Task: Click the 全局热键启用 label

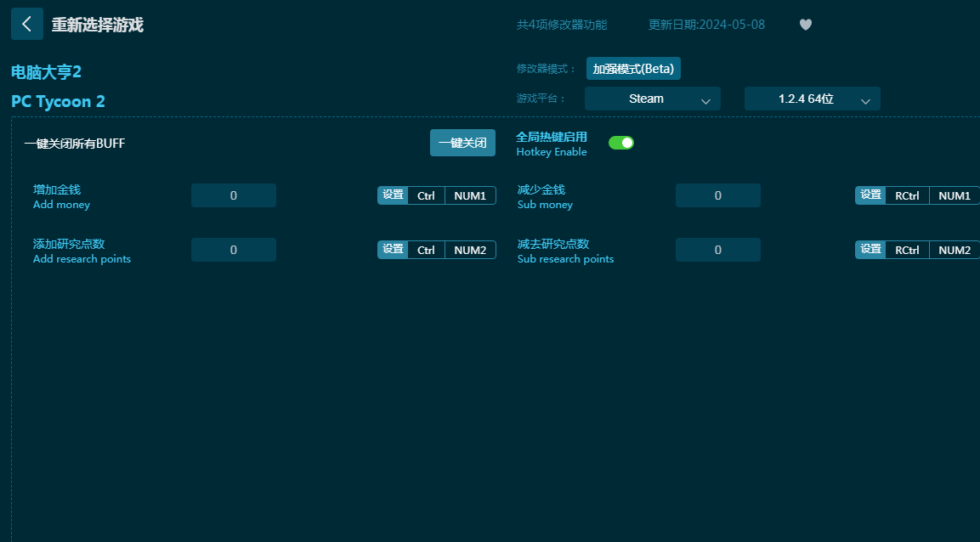Action: click(552, 137)
